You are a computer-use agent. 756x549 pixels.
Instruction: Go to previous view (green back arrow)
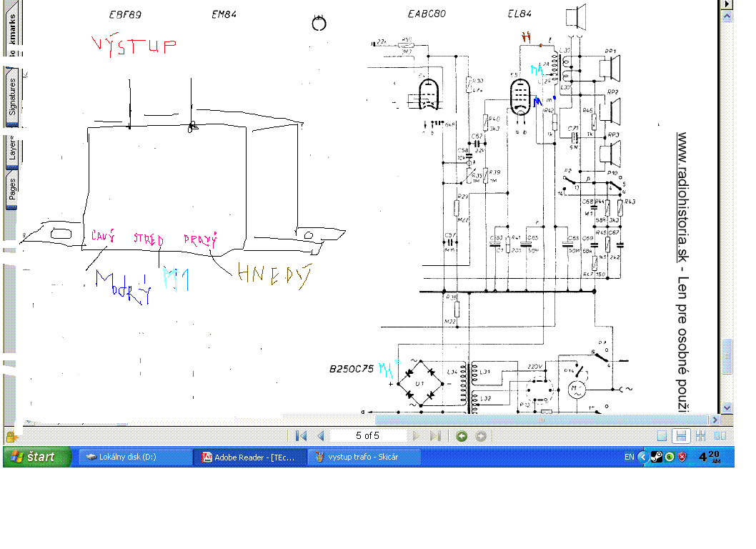(x=462, y=435)
